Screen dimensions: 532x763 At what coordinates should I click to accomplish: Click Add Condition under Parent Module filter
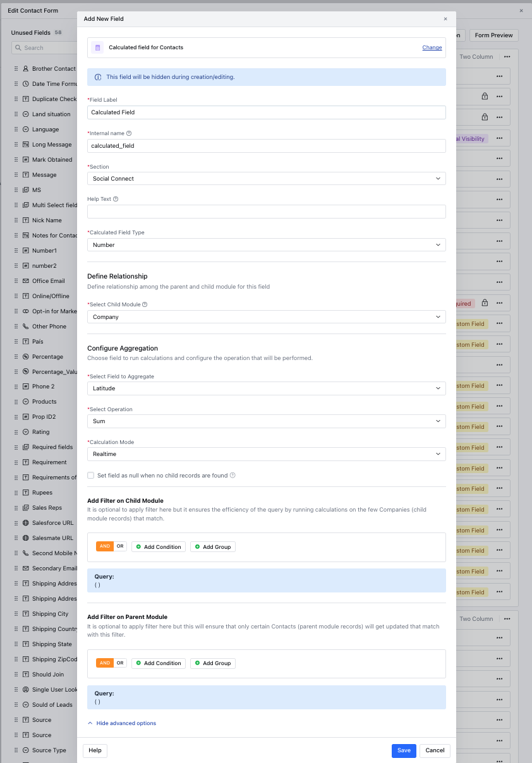coord(159,663)
